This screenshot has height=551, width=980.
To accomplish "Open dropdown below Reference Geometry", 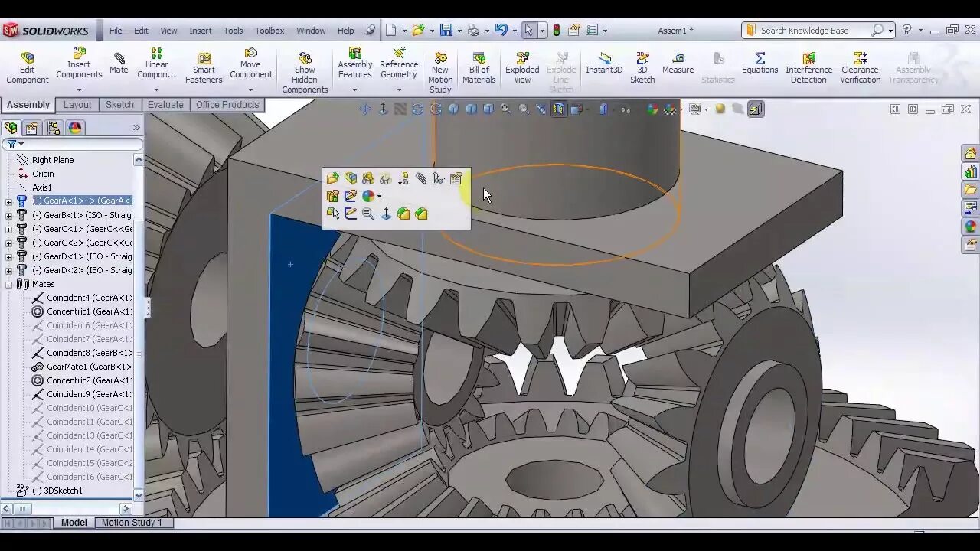I will point(399,90).
